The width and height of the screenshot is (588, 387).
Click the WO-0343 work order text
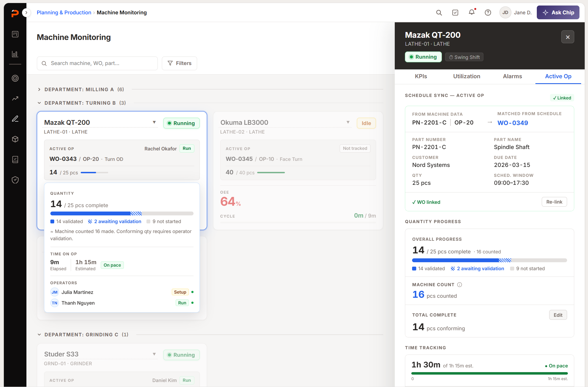(63, 159)
